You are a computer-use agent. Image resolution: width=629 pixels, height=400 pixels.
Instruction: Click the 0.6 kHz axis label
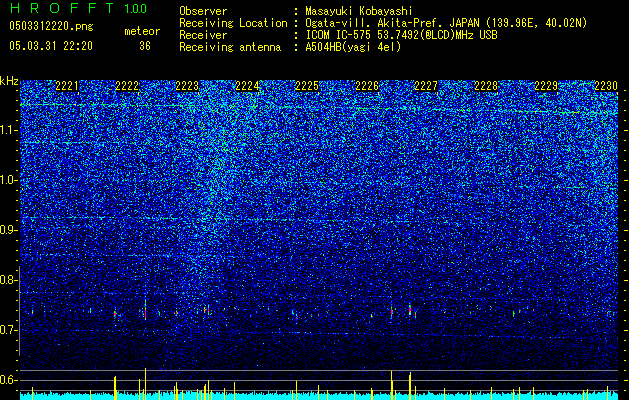[x=9, y=380]
